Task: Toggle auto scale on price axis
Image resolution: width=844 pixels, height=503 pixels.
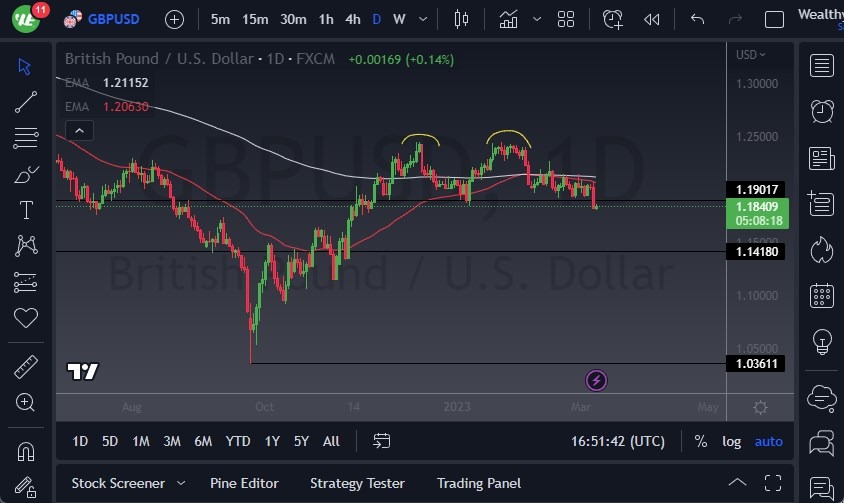Action: (x=768, y=441)
